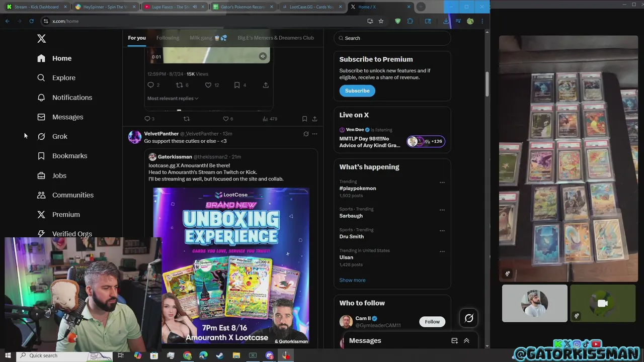Unmute the embedded video with speaker icon
Viewport: 644px width, 362px height.
click(263, 56)
